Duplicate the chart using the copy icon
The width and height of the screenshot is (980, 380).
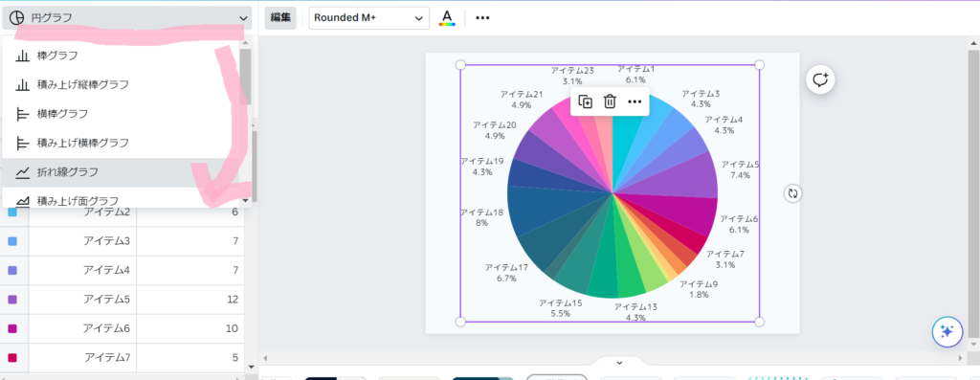(x=585, y=101)
